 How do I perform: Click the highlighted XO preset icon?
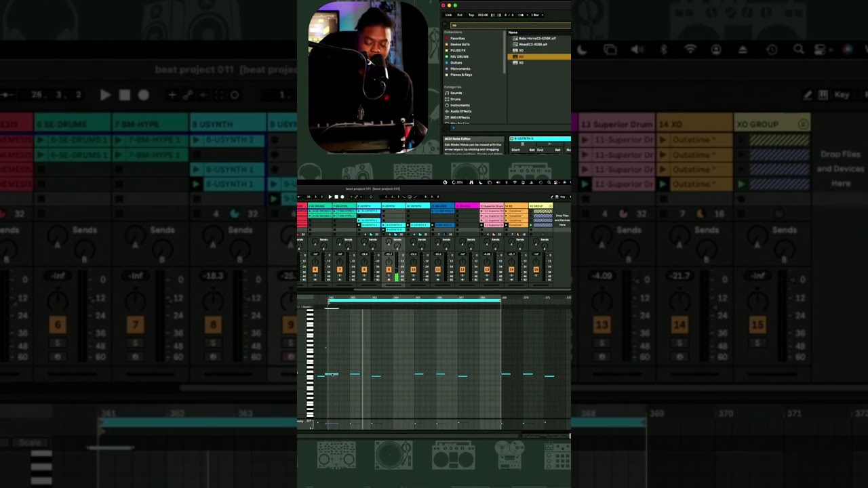515,56
